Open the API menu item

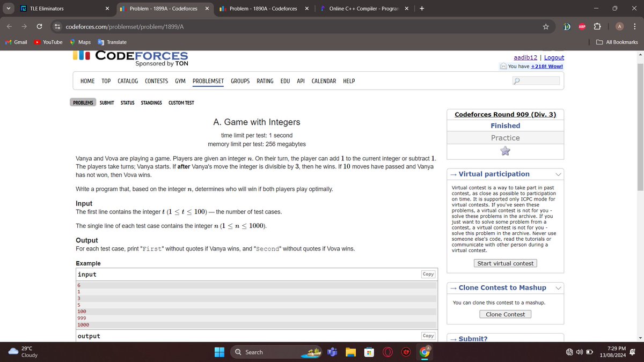[301, 81]
